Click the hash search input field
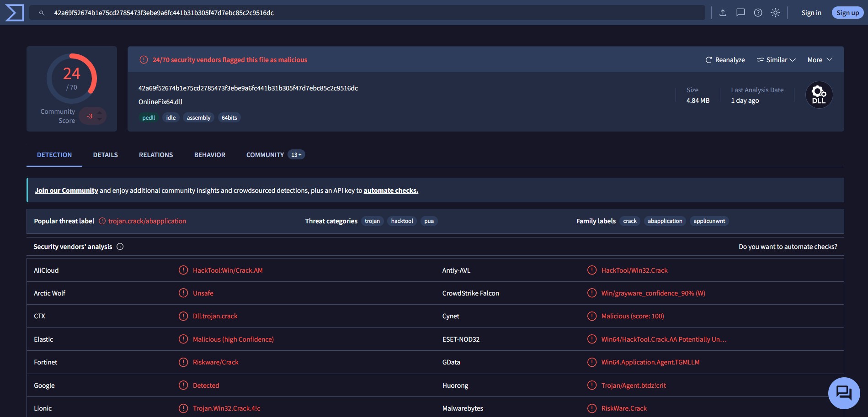 coord(367,13)
